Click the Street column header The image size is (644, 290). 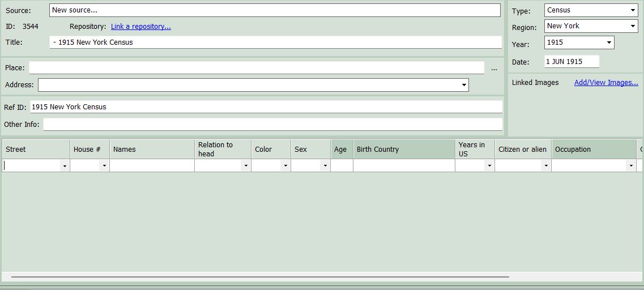(x=36, y=149)
